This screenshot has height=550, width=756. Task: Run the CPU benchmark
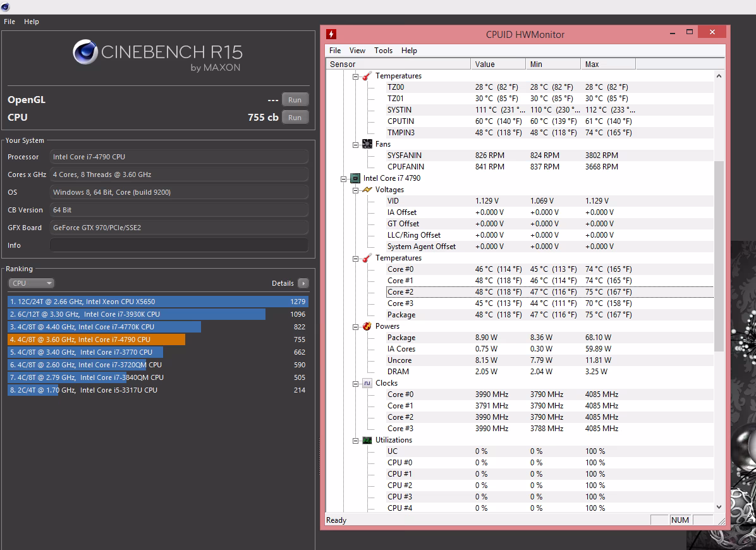(295, 118)
